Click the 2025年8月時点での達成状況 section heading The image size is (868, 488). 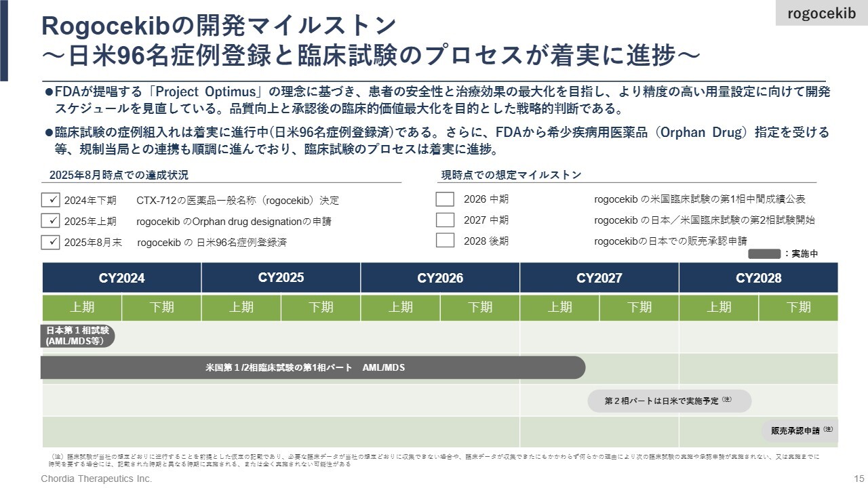point(119,175)
